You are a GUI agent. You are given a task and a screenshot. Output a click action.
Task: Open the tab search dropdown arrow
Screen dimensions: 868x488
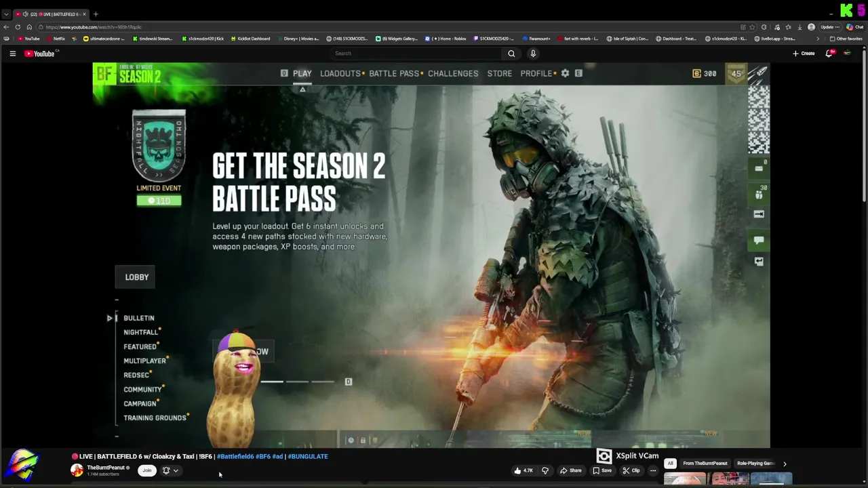click(x=6, y=14)
